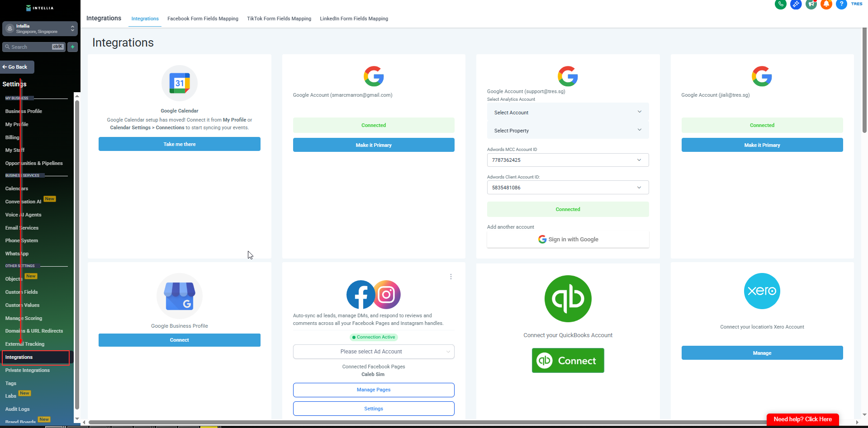This screenshot has width=868, height=428.
Task: Open Manage Scoring settings
Action: [x=24, y=318]
